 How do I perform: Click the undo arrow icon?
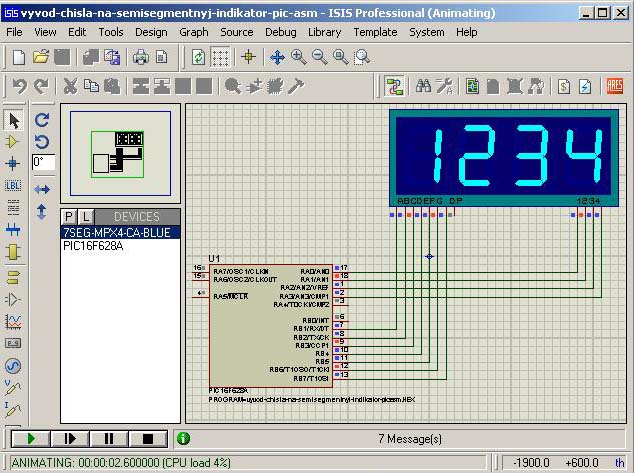tap(19, 86)
